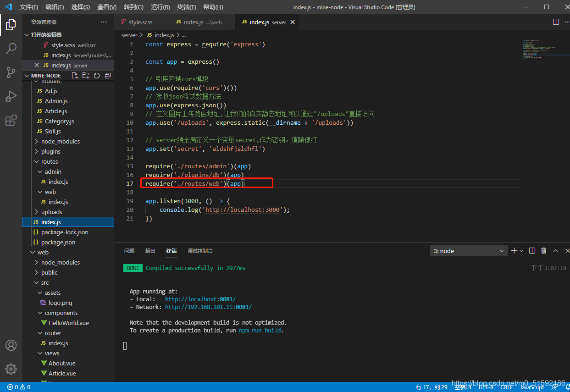This screenshot has width=570, height=392.
Task: Open the http://localhost:8081/ link in terminal
Action: pyautogui.click(x=200, y=299)
